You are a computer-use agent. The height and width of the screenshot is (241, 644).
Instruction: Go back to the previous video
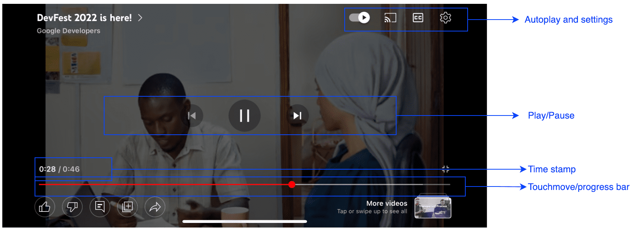192,116
